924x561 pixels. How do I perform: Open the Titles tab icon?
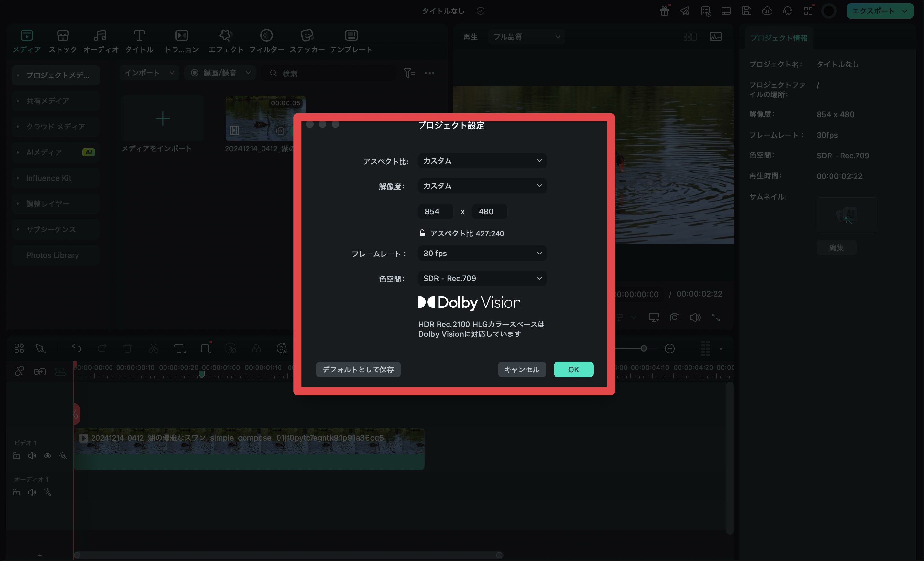[x=139, y=36]
